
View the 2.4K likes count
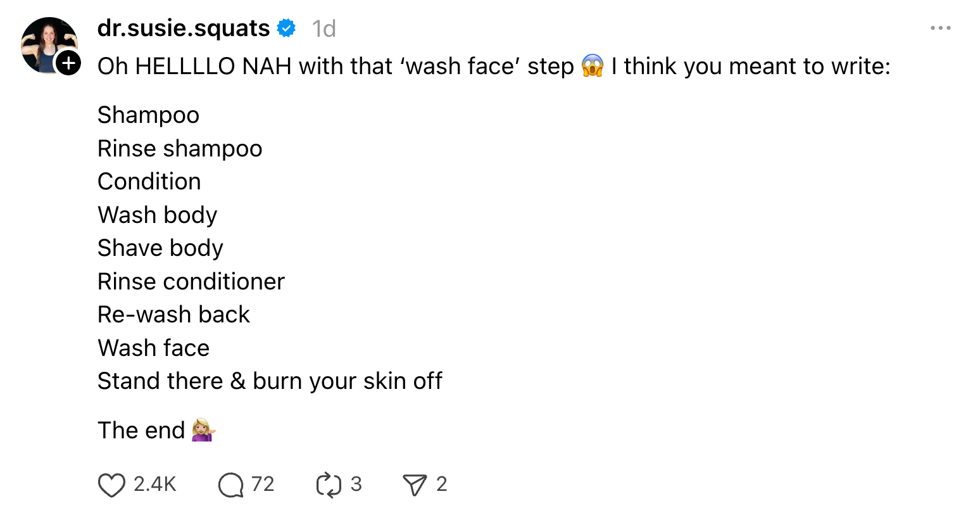pyautogui.click(x=155, y=485)
